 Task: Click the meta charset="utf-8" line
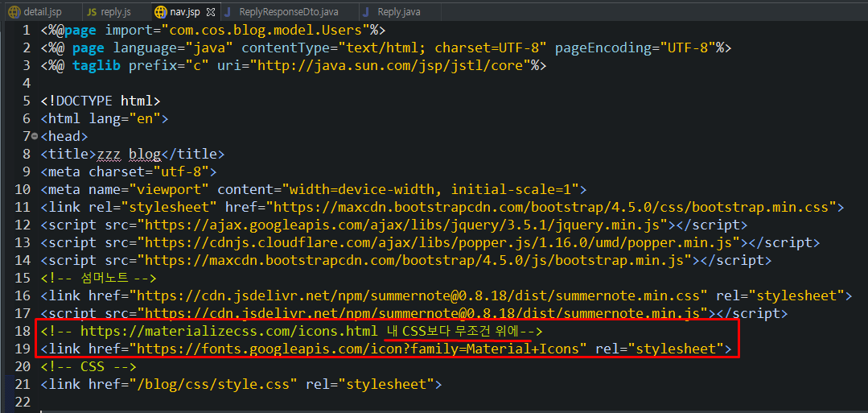(x=129, y=171)
